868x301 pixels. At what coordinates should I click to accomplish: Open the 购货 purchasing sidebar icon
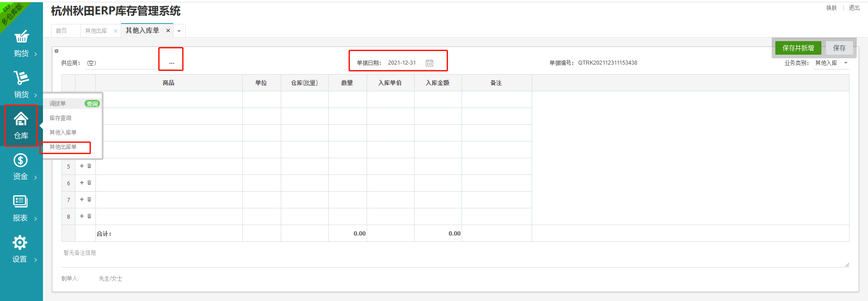point(21,37)
